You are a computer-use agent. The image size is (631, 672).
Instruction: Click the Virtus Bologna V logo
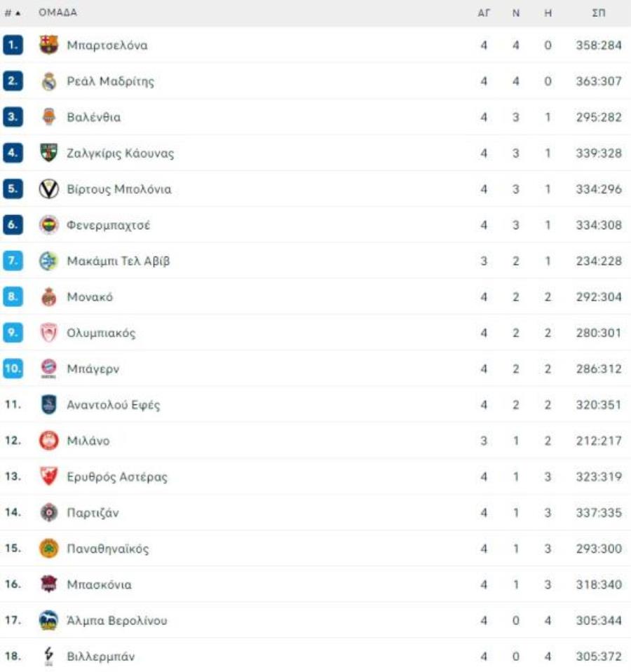48,188
